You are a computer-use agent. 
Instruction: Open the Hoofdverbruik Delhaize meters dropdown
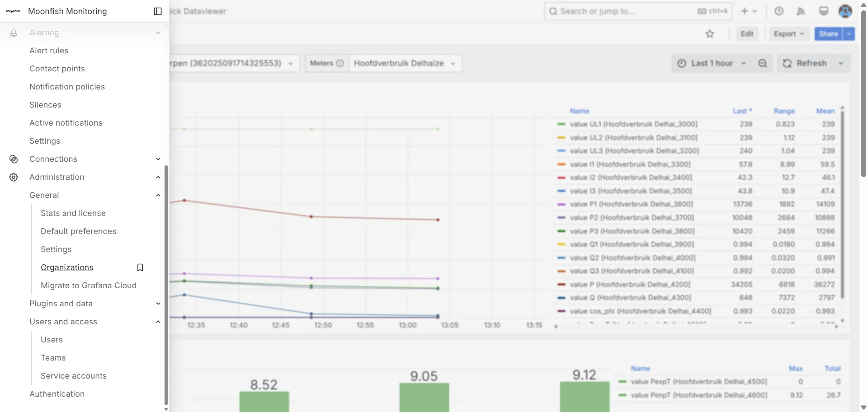click(x=405, y=63)
